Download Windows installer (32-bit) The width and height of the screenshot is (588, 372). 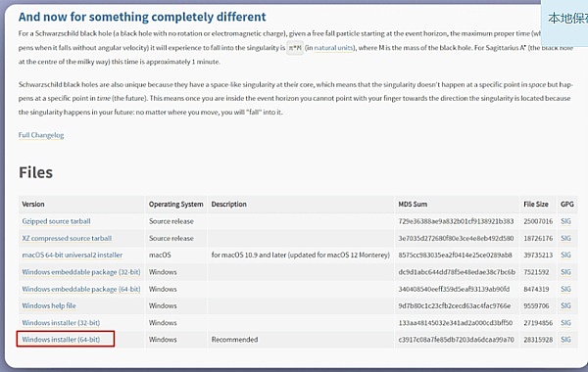tap(61, 322)
